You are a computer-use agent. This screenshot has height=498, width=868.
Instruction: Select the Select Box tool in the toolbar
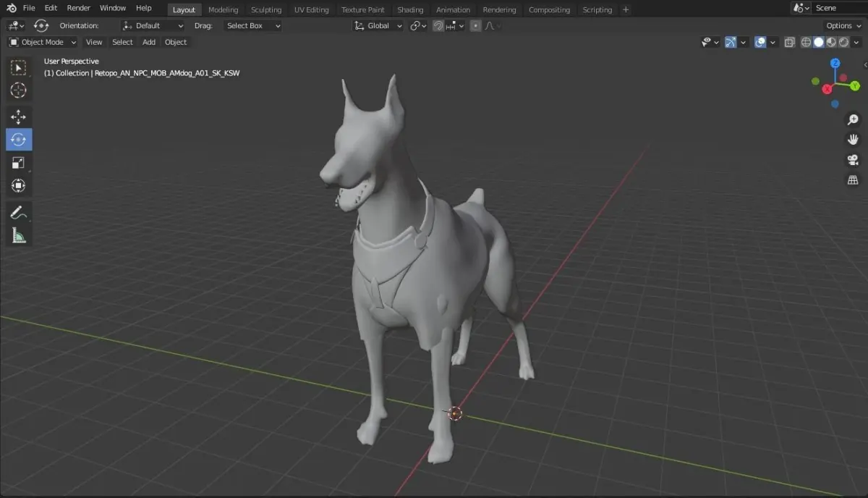coord(19,67)
